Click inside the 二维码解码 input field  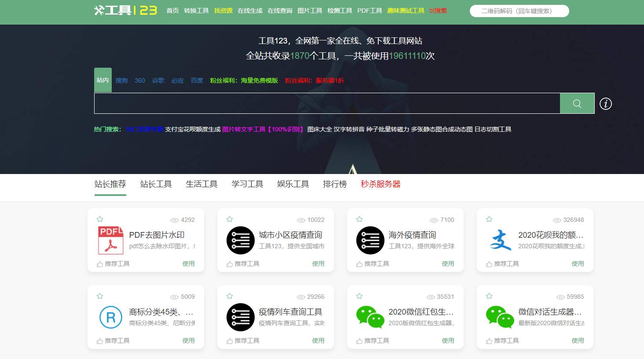[519, 11]
